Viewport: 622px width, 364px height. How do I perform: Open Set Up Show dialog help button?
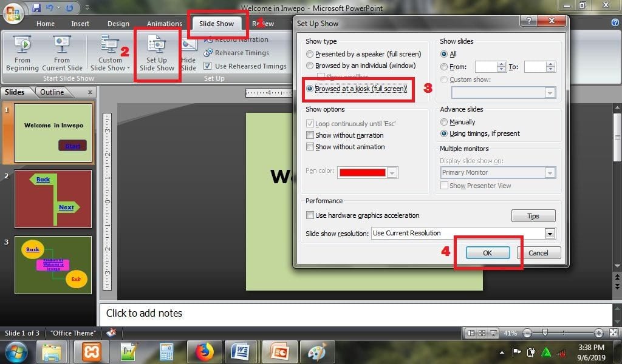[x=529, y=21]
